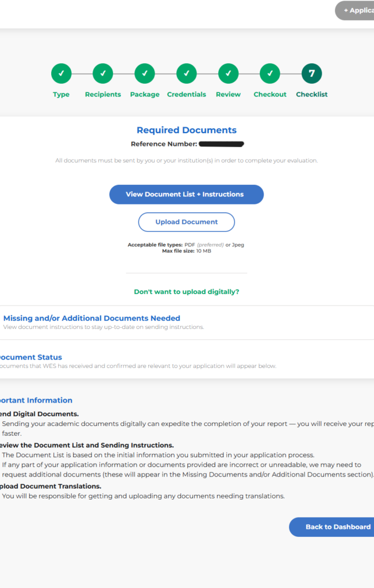Click the step 7 Checklist circle
Screen dimensions: 374x588
click(311, 73)
